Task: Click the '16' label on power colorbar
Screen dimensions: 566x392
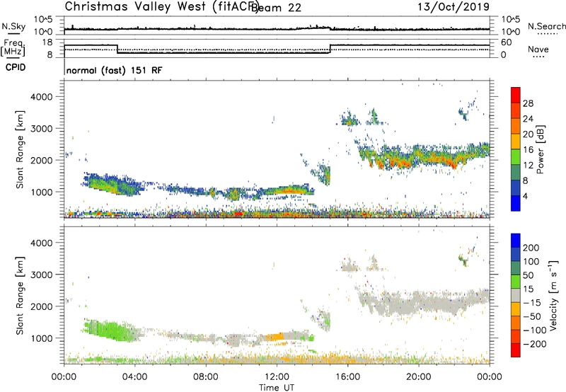Action: tap(528, 150)
